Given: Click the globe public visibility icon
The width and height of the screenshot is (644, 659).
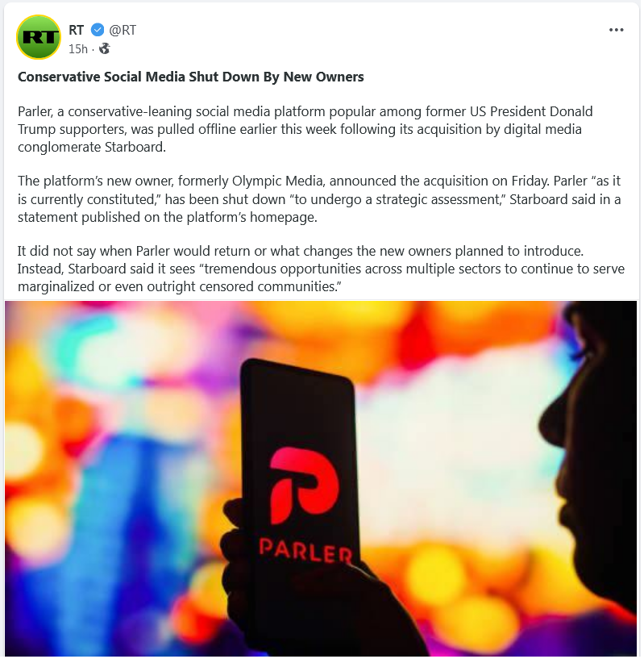Looking at the screenshot, I should (x=104, y=48).
